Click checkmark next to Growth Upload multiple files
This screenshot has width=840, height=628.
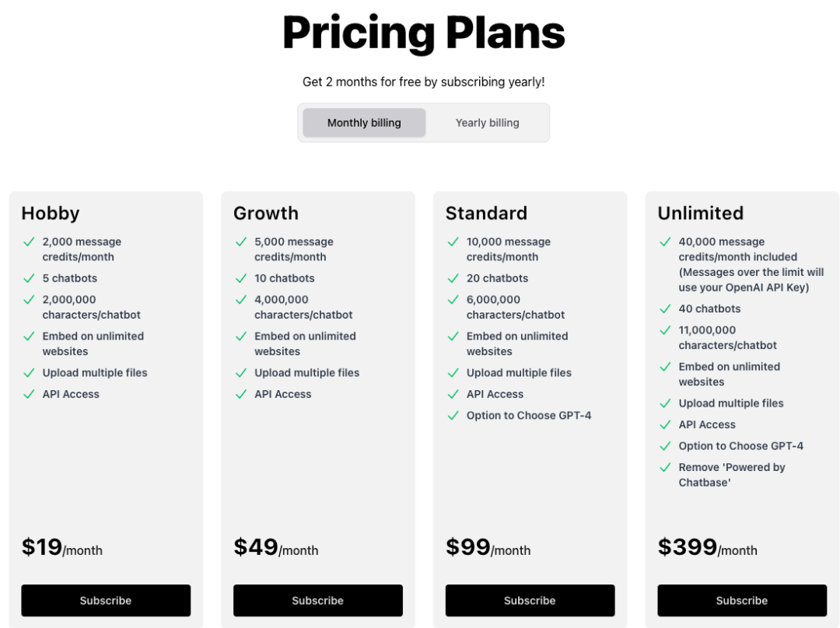coord(241,372)
